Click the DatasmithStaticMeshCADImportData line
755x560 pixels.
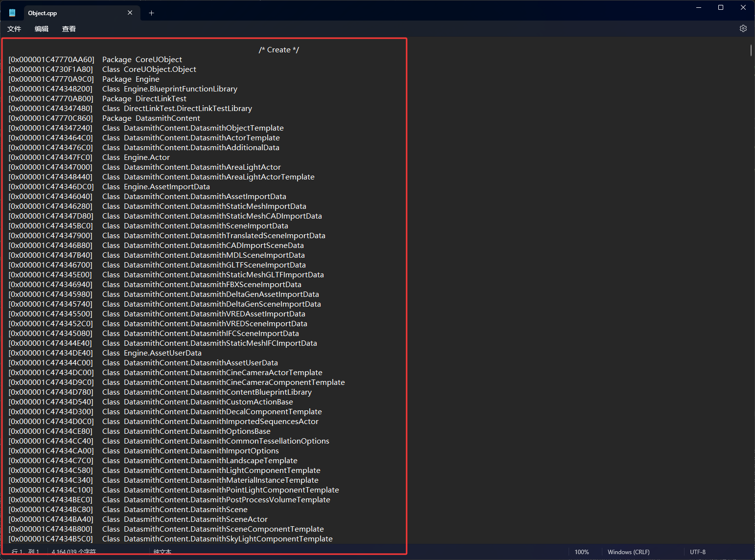tap(165, 216)
